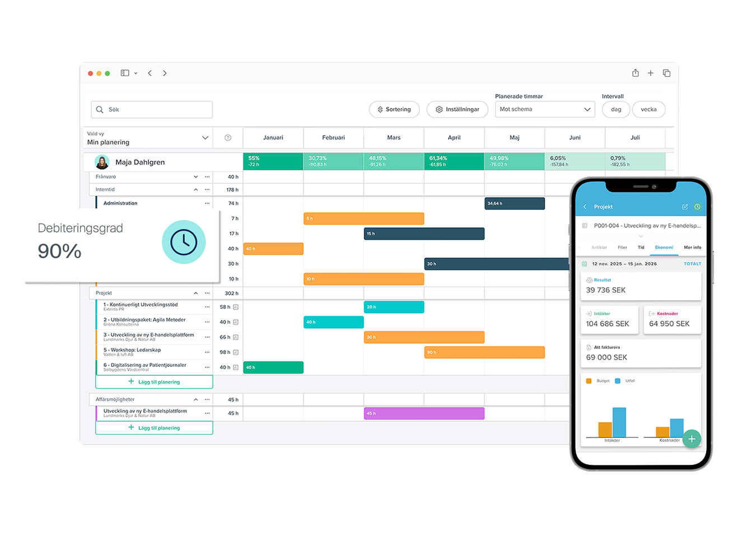747x560 pixels.
Task: Click the Sortering button
Action: [x=394, y=109]
